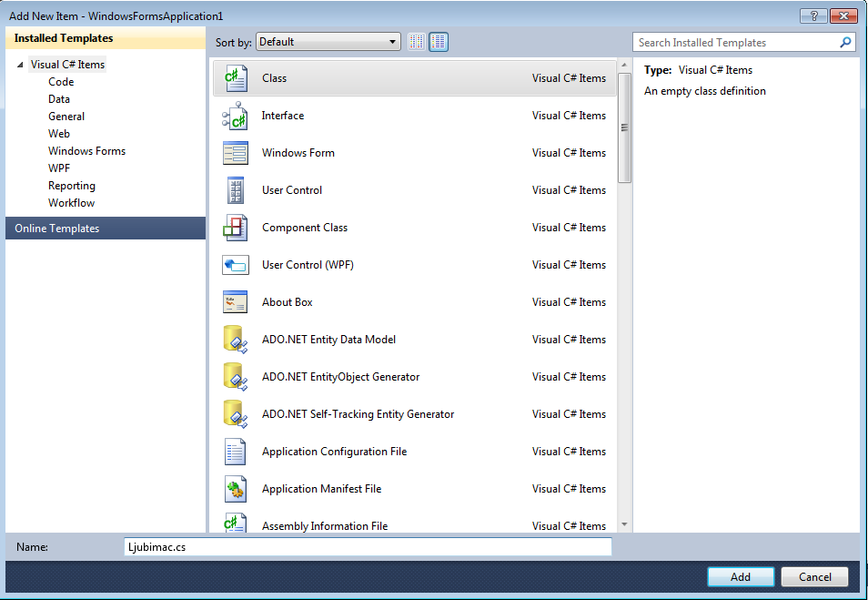Select ADO.NET Self-Tracking Entity Generator icon
This screenshot has height=600, width=868.
pos(236,414)
